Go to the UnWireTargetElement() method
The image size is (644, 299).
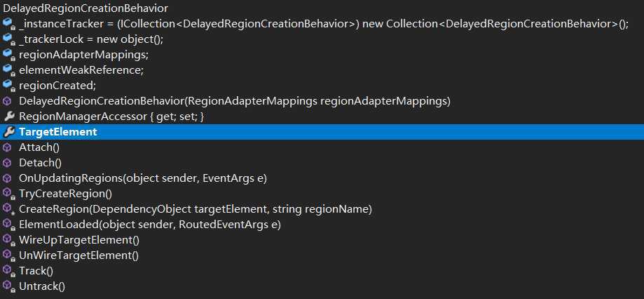(79, 255)
